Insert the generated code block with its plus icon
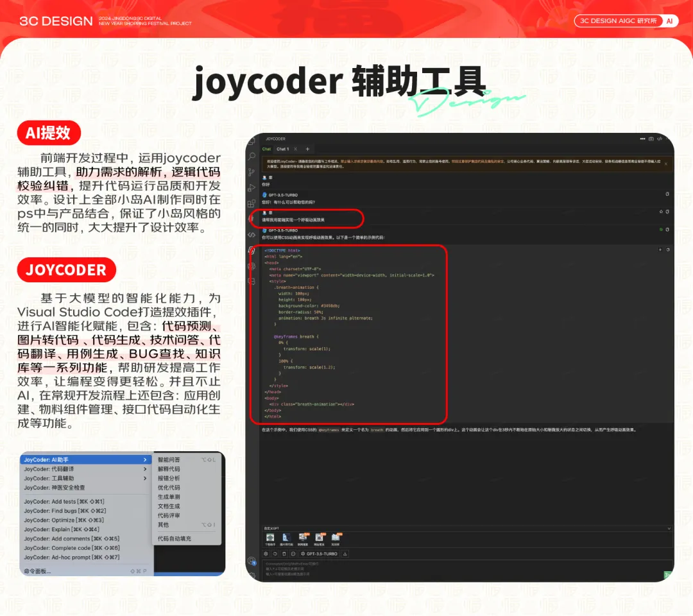 point(660,250)
